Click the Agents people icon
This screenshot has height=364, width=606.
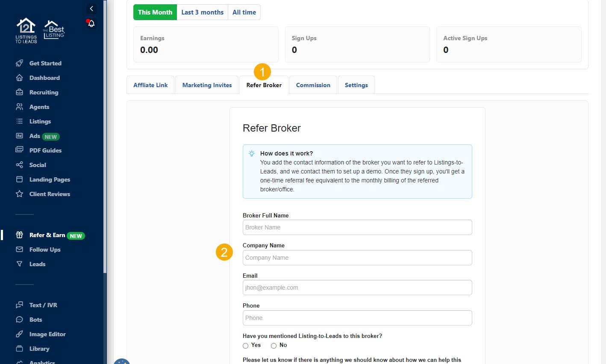coord(19,107)
